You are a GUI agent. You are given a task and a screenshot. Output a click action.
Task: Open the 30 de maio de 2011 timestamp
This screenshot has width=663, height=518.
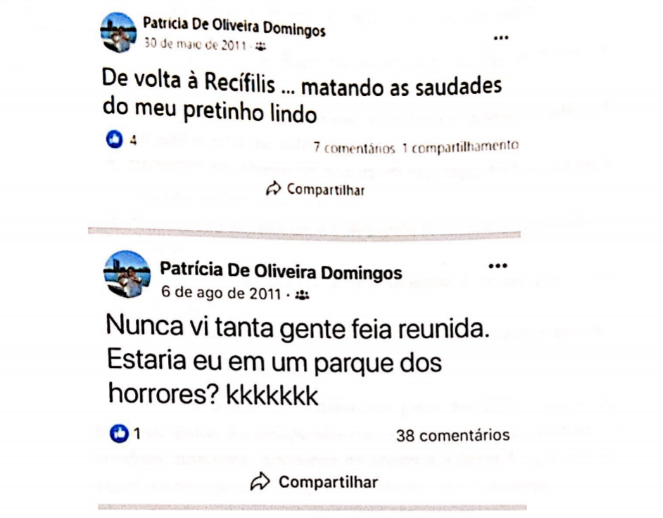pos(195,44)
